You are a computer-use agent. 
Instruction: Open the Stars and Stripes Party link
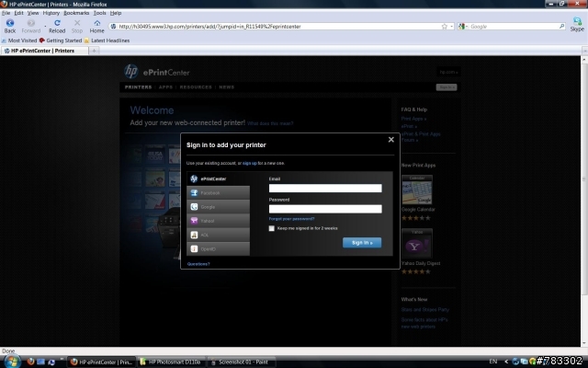point(424,310)
